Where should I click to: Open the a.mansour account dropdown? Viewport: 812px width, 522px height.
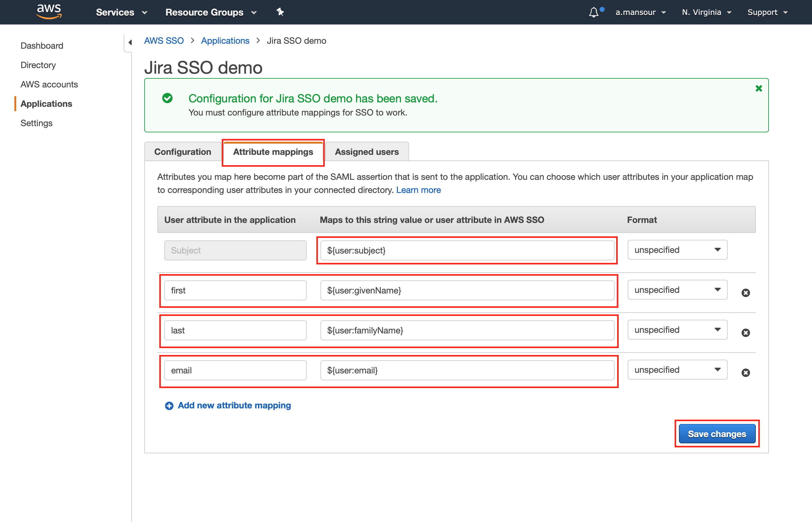[641, 12]
